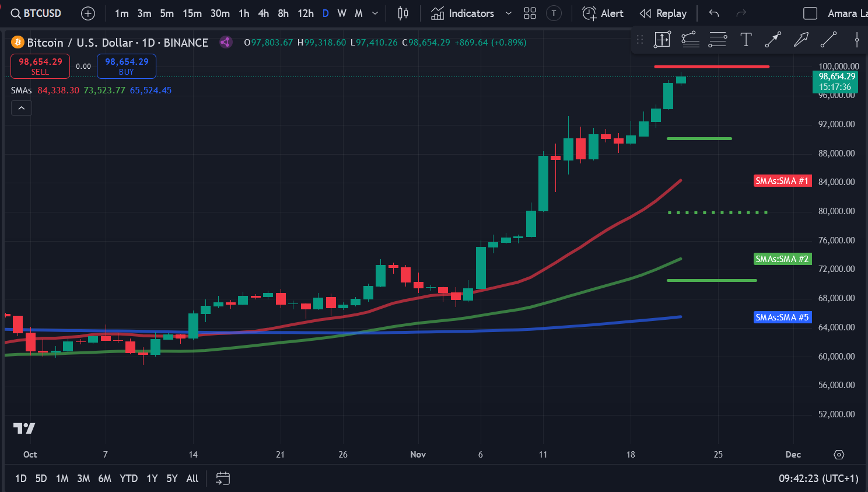Select the 5m timeframe

pos(167,13)
